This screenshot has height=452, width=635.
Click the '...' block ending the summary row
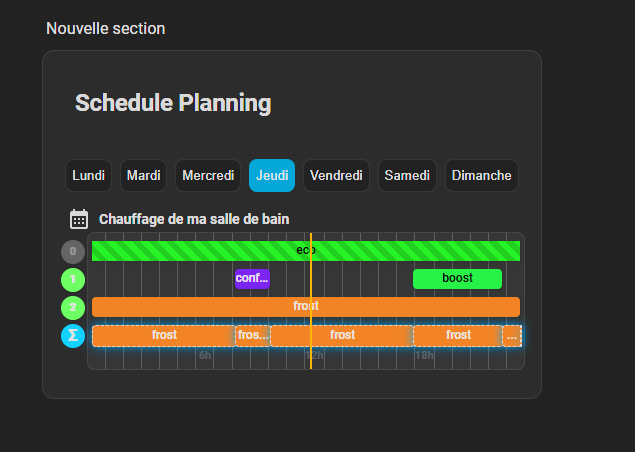coord(511,336)
